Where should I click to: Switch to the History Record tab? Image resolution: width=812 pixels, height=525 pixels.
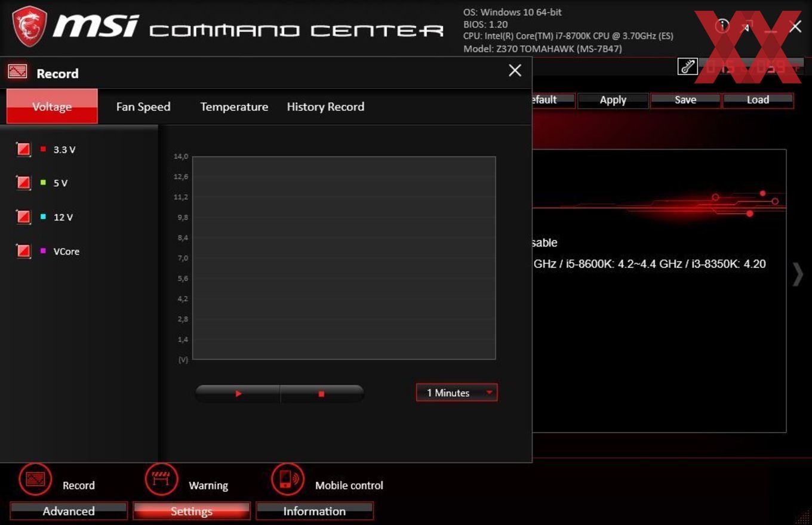tap(325, 107)
